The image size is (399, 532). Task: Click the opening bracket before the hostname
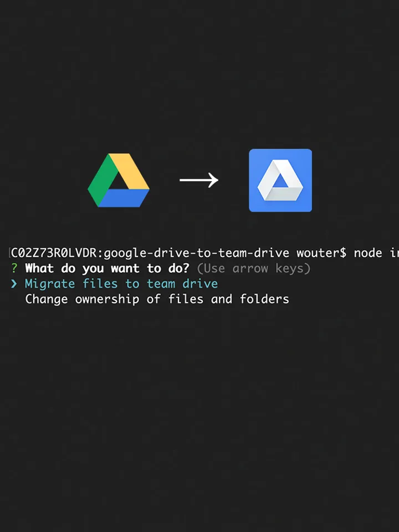click(9, 253)
